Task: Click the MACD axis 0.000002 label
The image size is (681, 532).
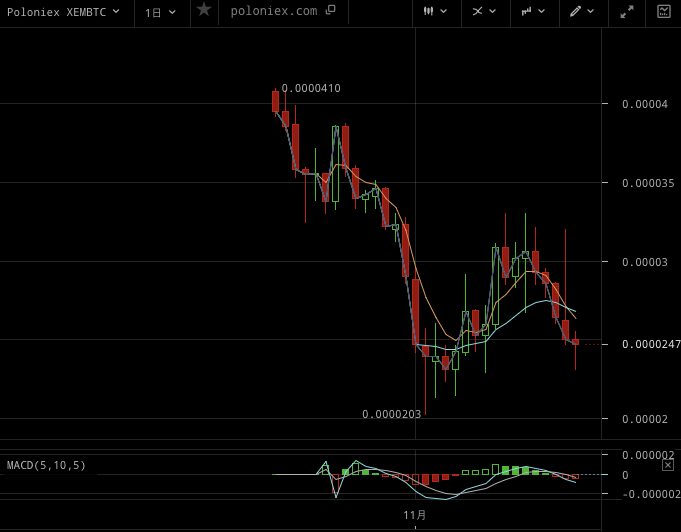Action: click(x=648, y=455)
